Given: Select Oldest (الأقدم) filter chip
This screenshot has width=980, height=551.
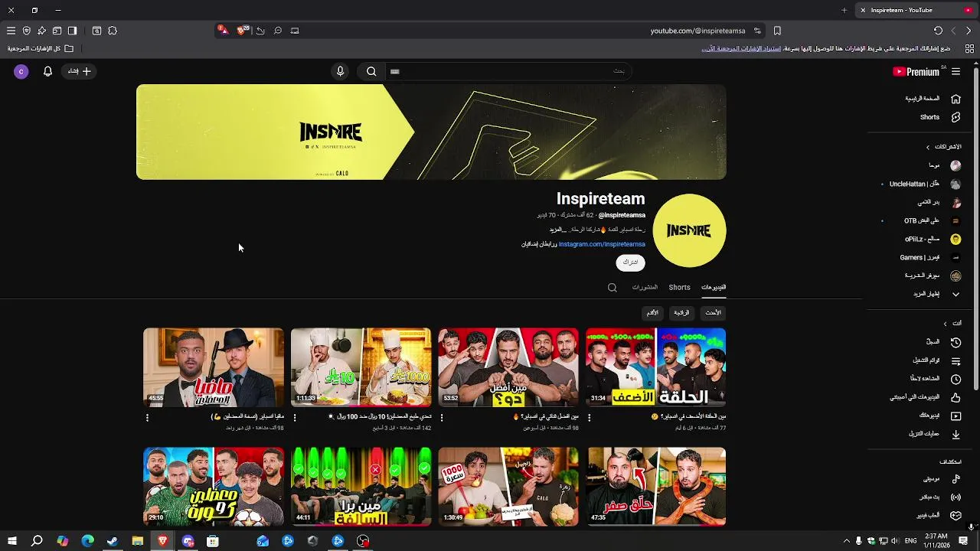Looking at the screenshot, I should [x=652, y=312].
